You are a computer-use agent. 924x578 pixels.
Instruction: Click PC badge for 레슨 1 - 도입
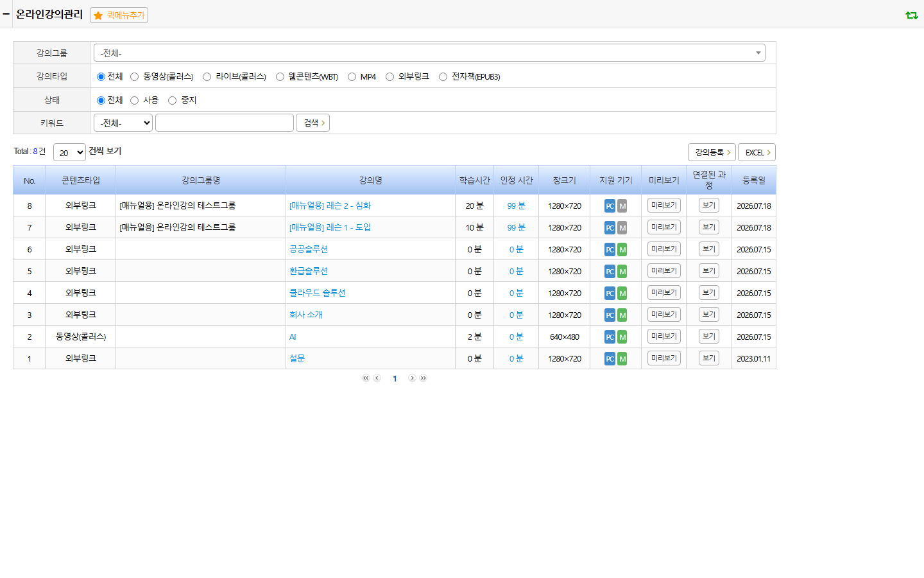[x=610, y=228]
